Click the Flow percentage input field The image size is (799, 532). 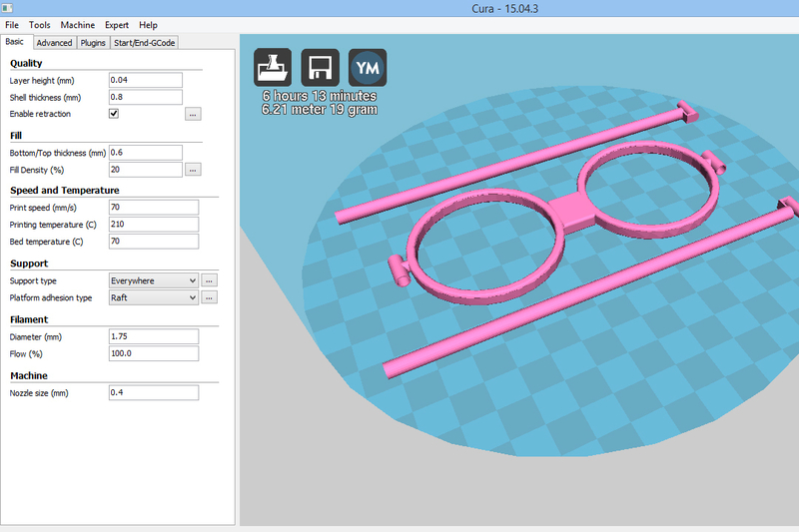click(x=154, y=353)
